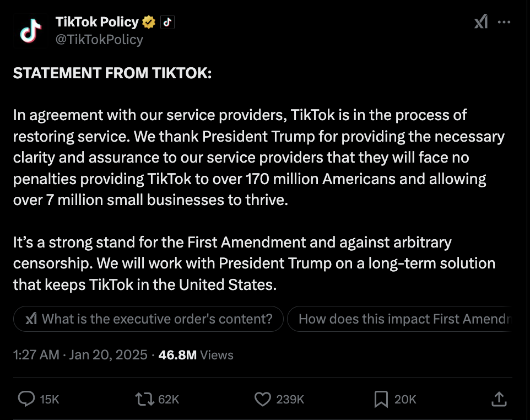
Task: Ask "What is the executive order's content?"
Action: 156,319
